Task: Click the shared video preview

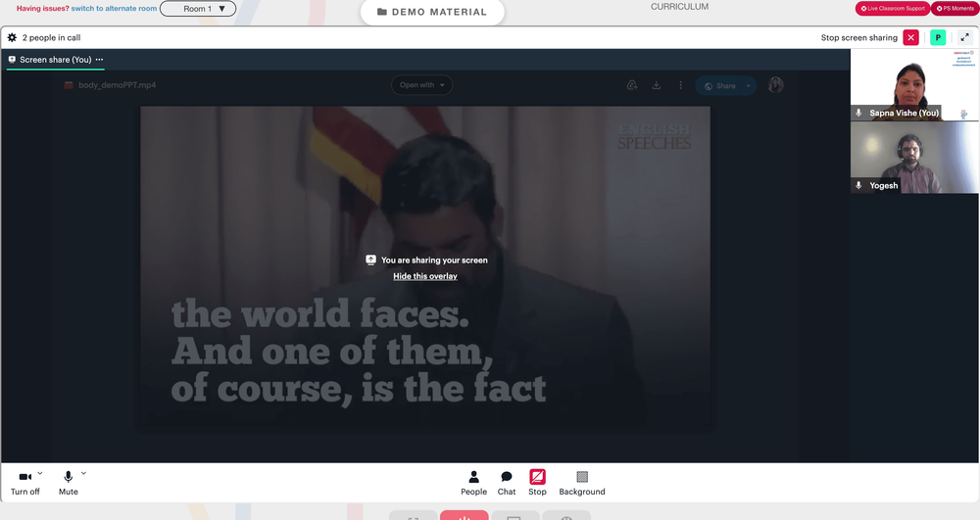Action: (425, 267)
